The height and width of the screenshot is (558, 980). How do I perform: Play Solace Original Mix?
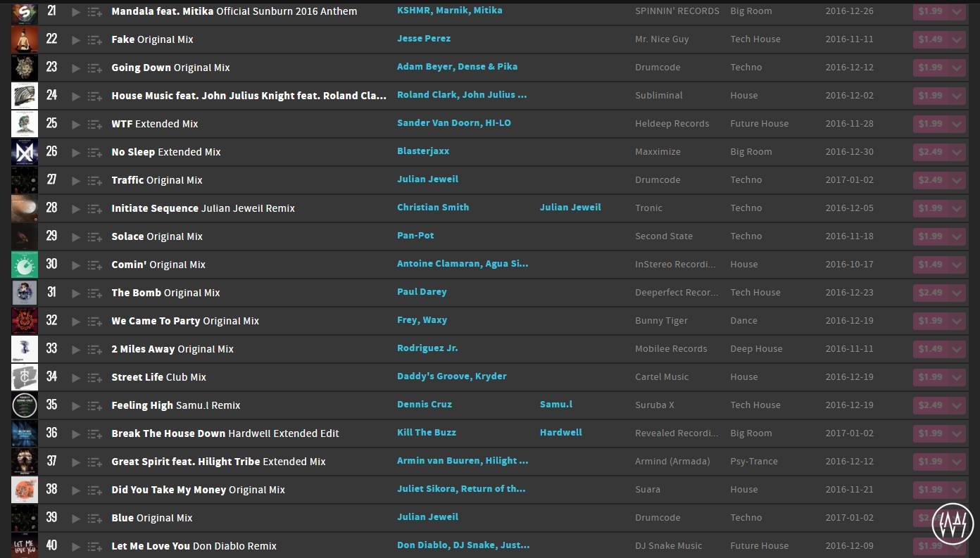[x=76, y=237]
